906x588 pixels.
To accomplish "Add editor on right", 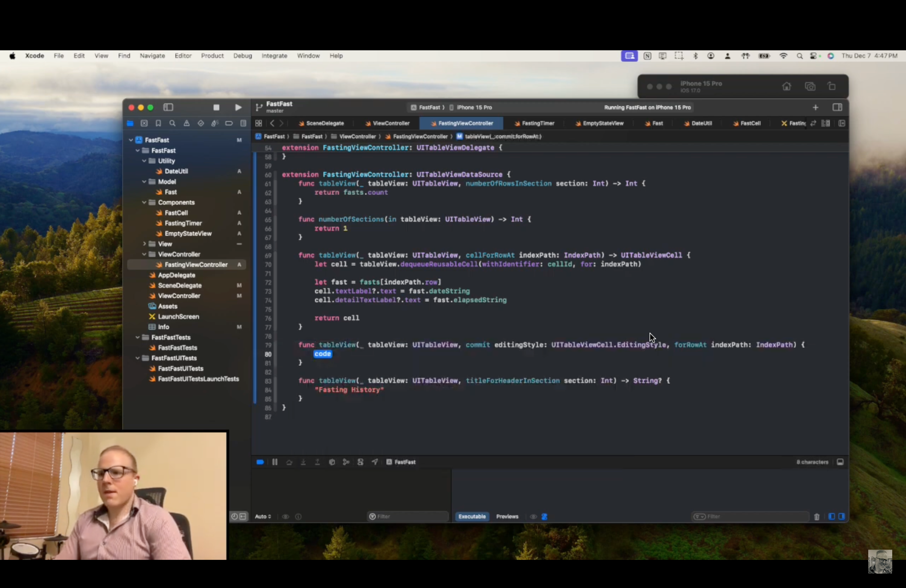I will [x=842, y=123].
